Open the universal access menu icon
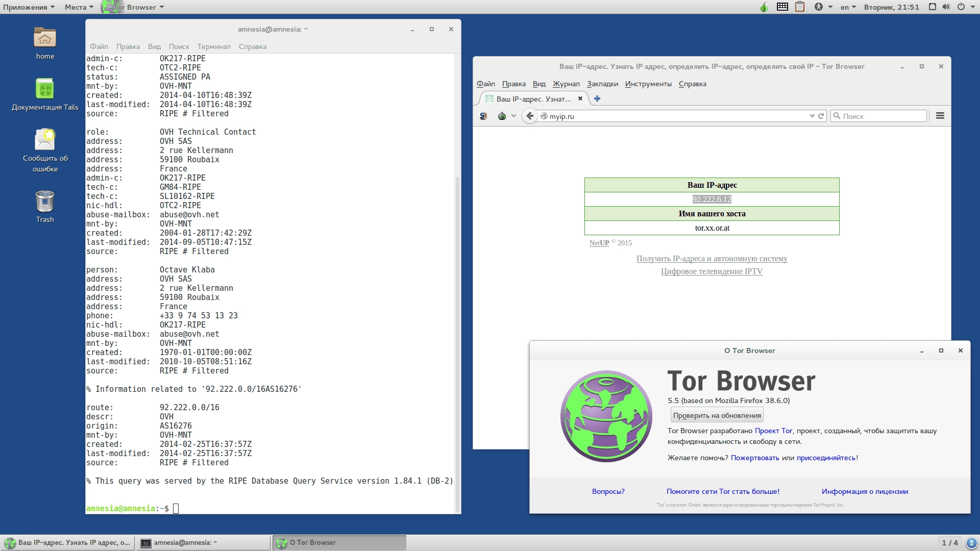This screenshot has width=980, height=551. click(819, 7)
